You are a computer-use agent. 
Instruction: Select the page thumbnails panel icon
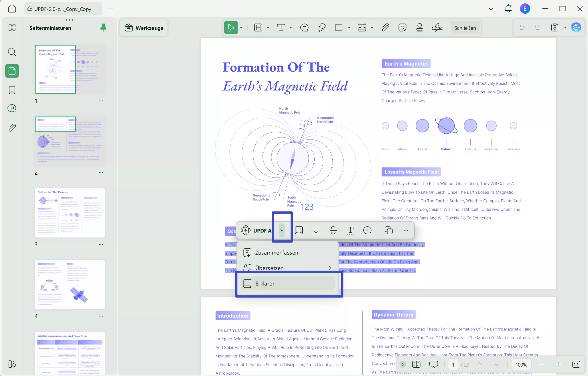[x=12, y=71]
